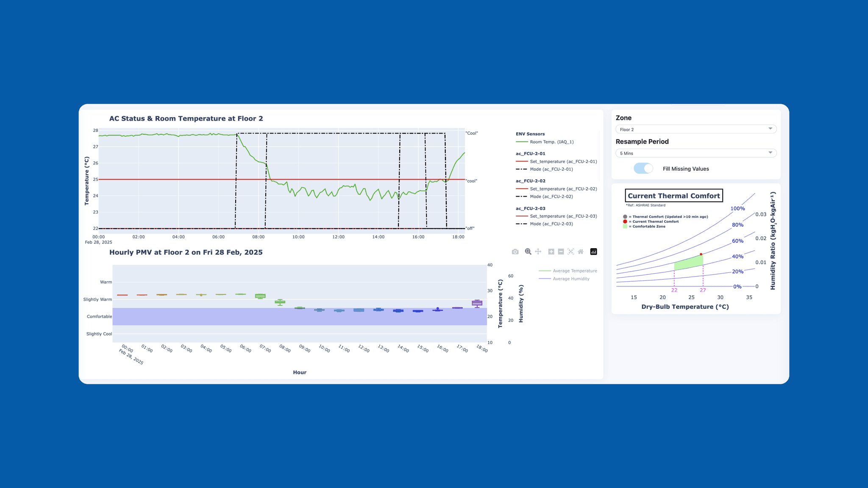Hide Room Temp. (IAQ_1) legend trace

[551, 142]
